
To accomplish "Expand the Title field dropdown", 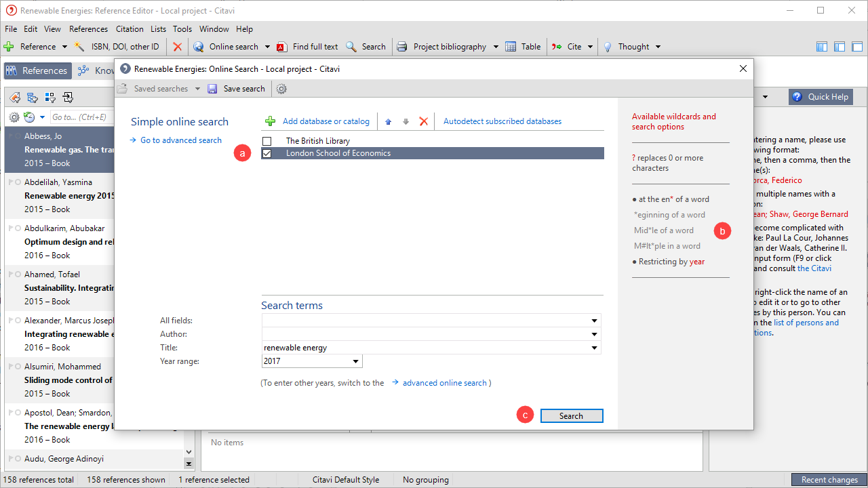I will tap(595, 348).
